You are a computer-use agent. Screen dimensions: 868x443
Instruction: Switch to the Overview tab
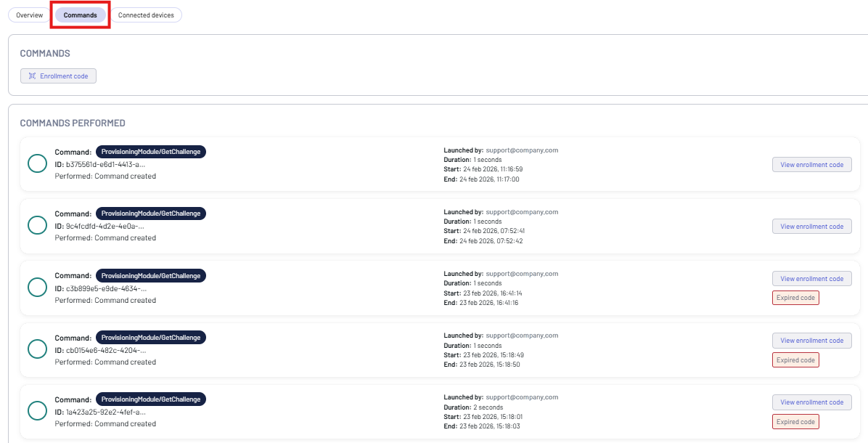(x=30, y=15)
